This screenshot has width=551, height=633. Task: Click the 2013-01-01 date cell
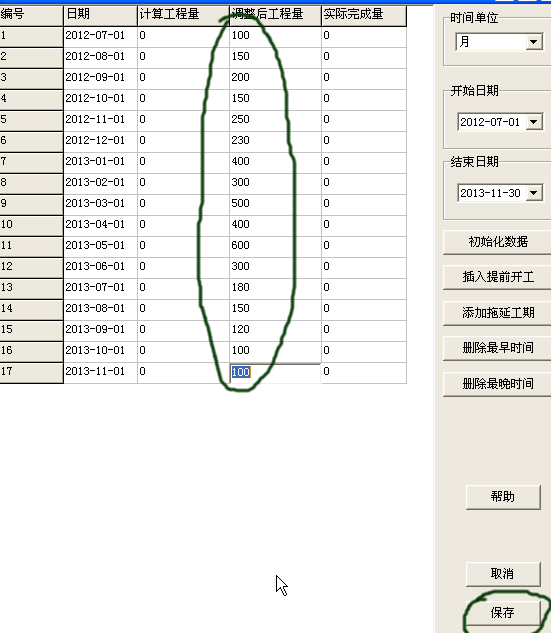[x=101, y=161]
